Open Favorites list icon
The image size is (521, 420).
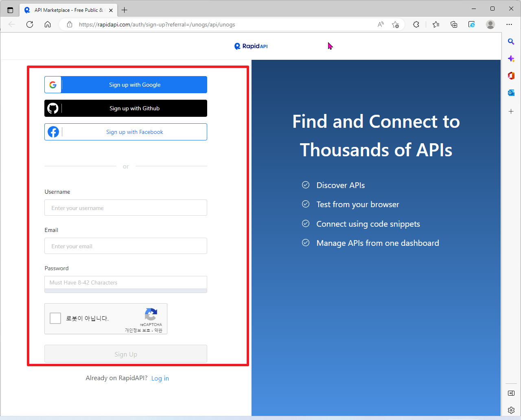point(436,24)
